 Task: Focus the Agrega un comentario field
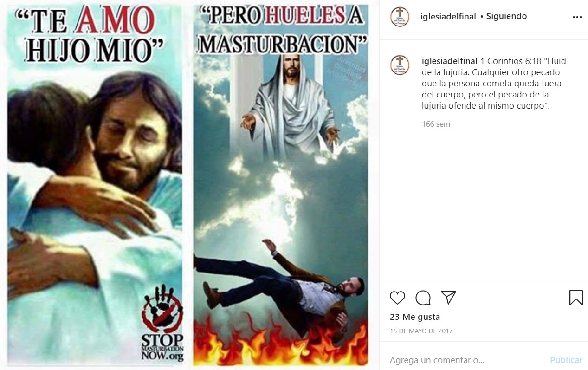(x=466, y=360)
